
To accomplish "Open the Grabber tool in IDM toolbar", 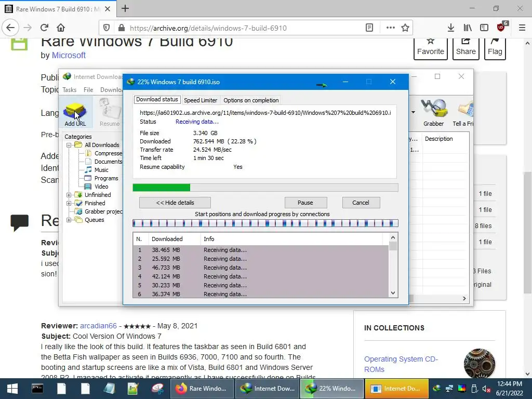I will coord(434,114).
